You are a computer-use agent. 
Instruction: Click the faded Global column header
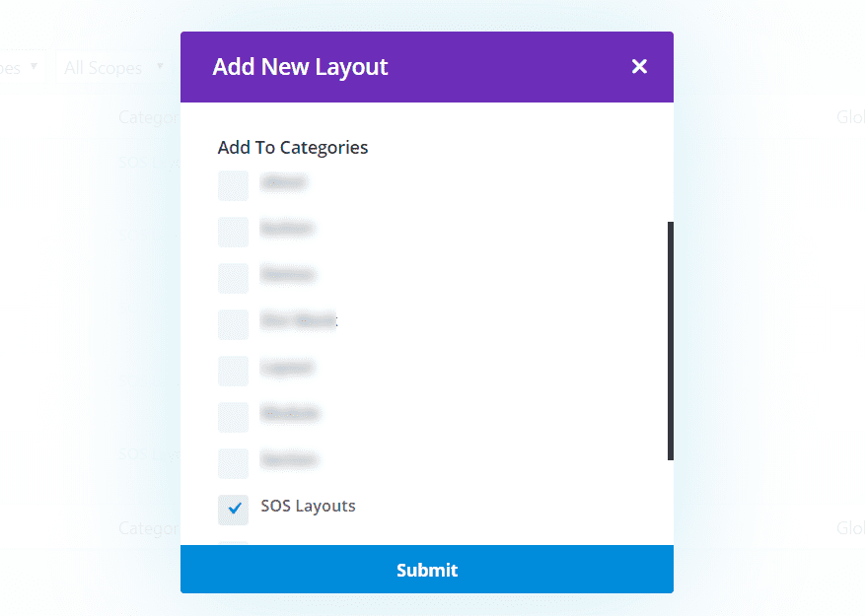[x=850, y=117]
